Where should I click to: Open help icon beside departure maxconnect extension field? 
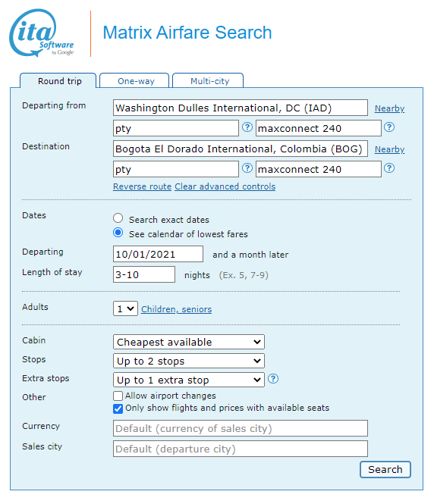(x=389, y=127)
